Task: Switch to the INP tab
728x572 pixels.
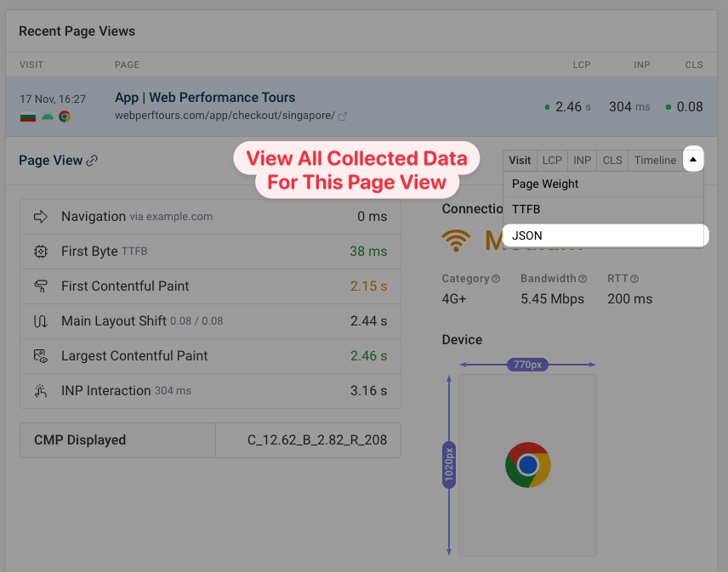Action: 582,160
